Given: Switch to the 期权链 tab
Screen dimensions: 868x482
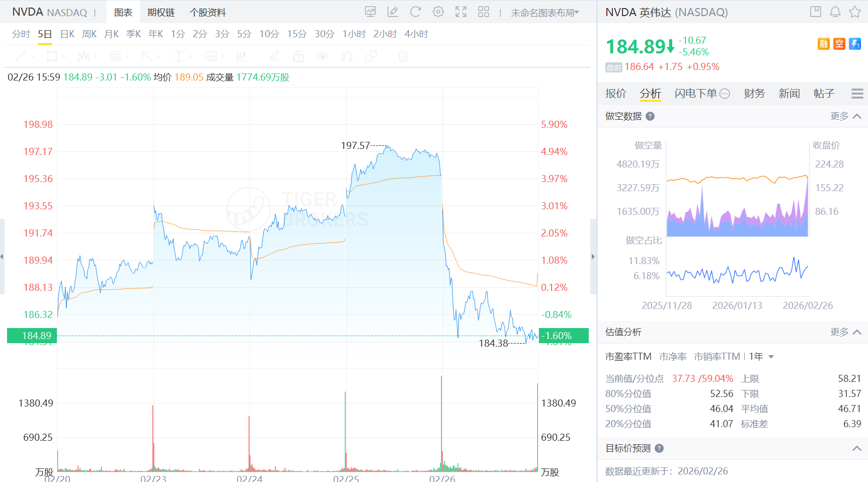Looking at the screenshot, I should [161, 13].
